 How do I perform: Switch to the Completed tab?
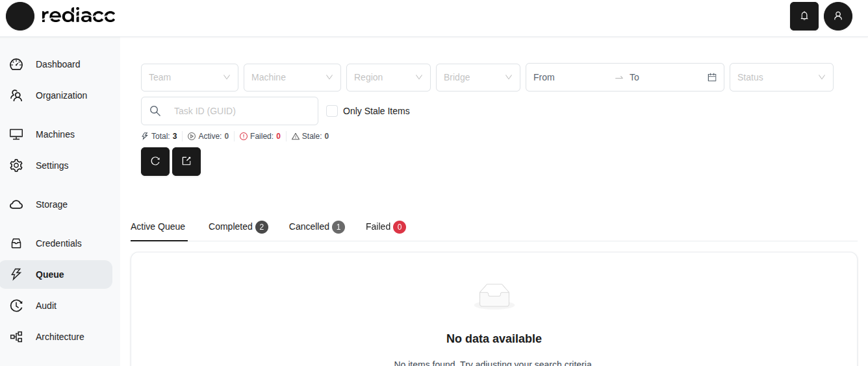[237, 226]
